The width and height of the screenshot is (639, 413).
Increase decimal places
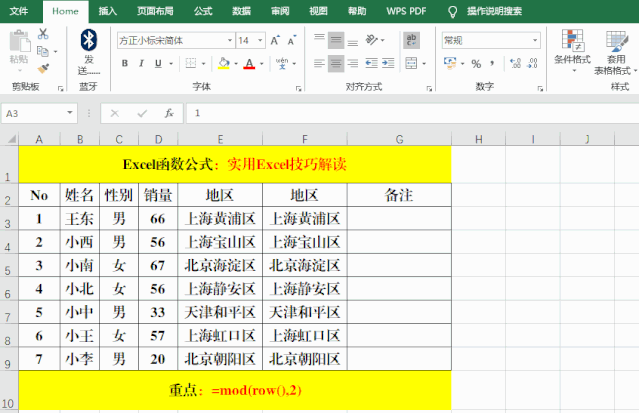pyautogui.click(x=516, y=63)
